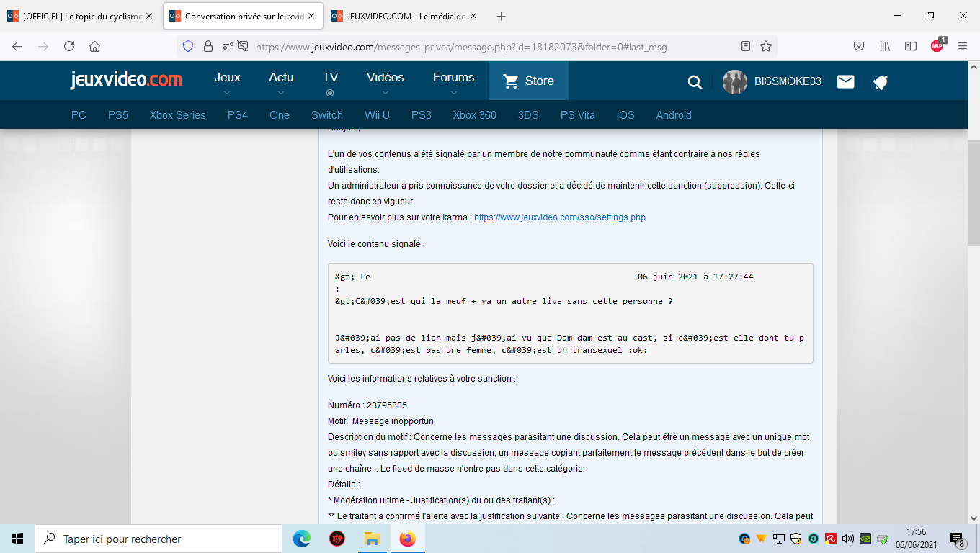Click the Taper ici pour rechercher box
This screenshot has height=553, width=980.
tap(159, 539)
